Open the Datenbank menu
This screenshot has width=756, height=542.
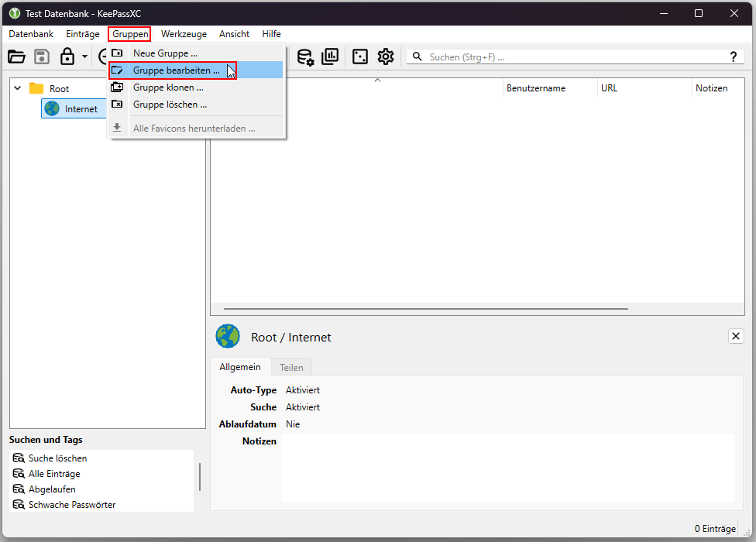[31, 34]
